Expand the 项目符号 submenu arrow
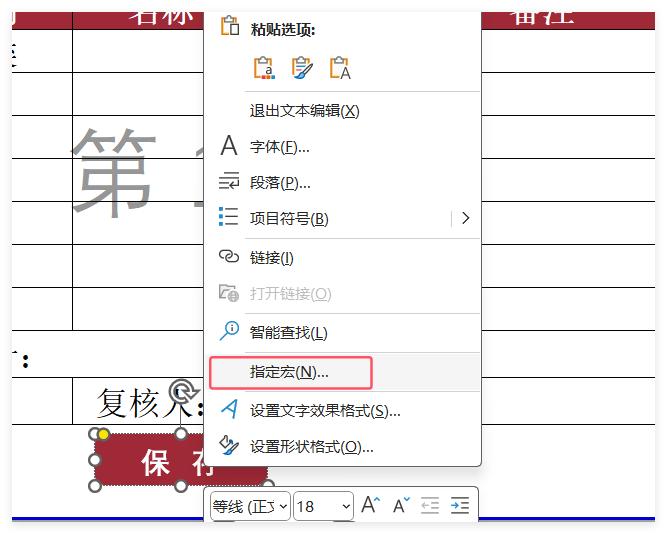667x534 pixels. pos(466,218)
